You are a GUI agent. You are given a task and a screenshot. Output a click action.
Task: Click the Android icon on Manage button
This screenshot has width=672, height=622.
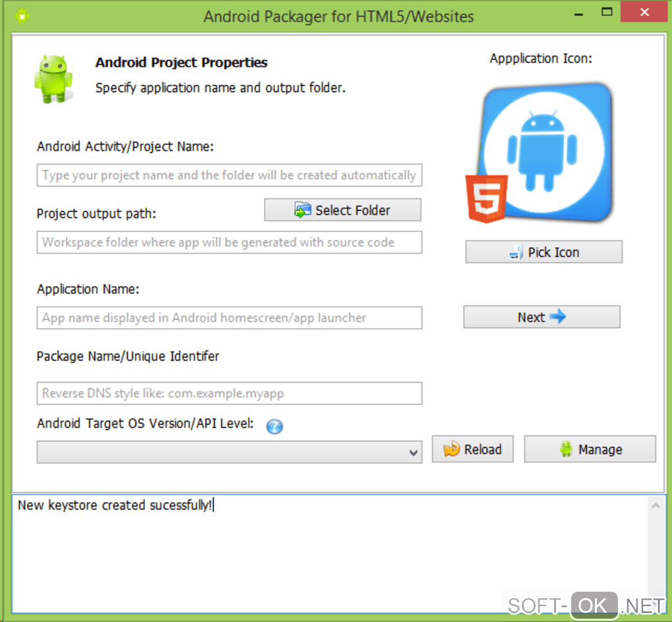[x=566, y=449]
